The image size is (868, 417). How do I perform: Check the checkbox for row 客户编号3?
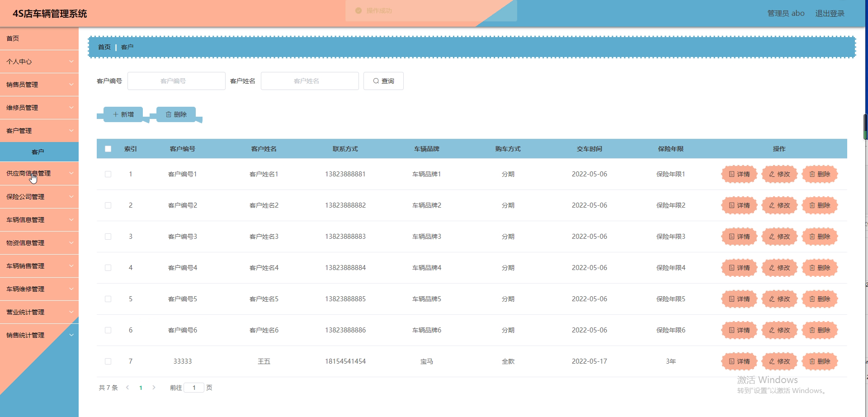tap(108, 237)
